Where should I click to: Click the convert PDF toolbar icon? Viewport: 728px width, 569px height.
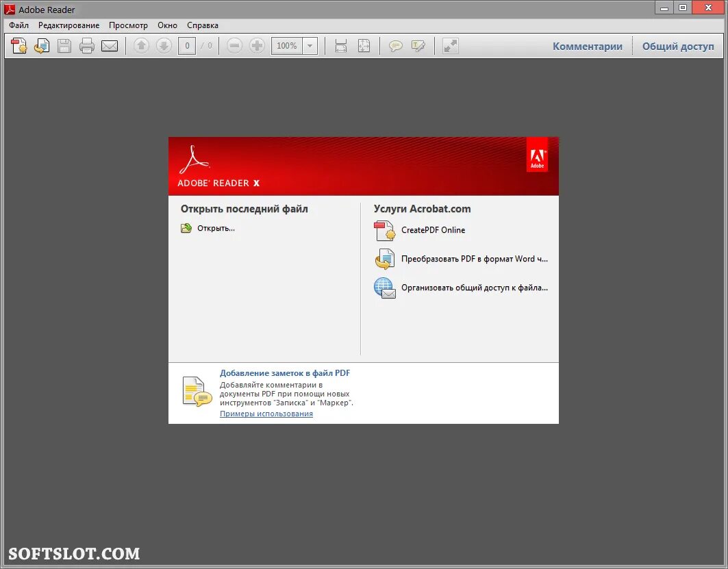(x=42, y=45)
